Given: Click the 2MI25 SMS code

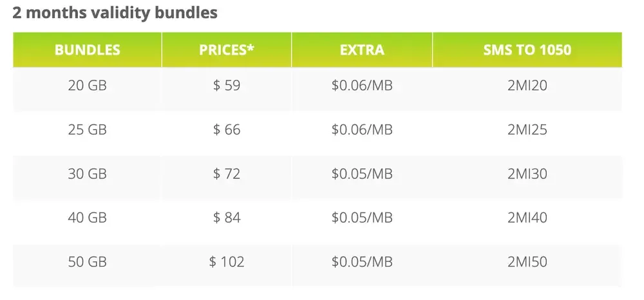Looking at the screenshot, I should click(527, 129).
